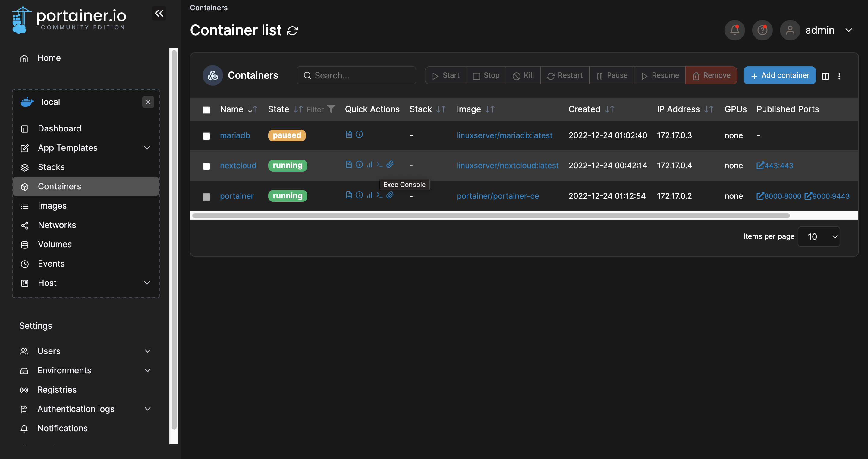Go to Images in sidebar
Image resolution: width=868 pixels, height=459 pixels.
[52, 206]
